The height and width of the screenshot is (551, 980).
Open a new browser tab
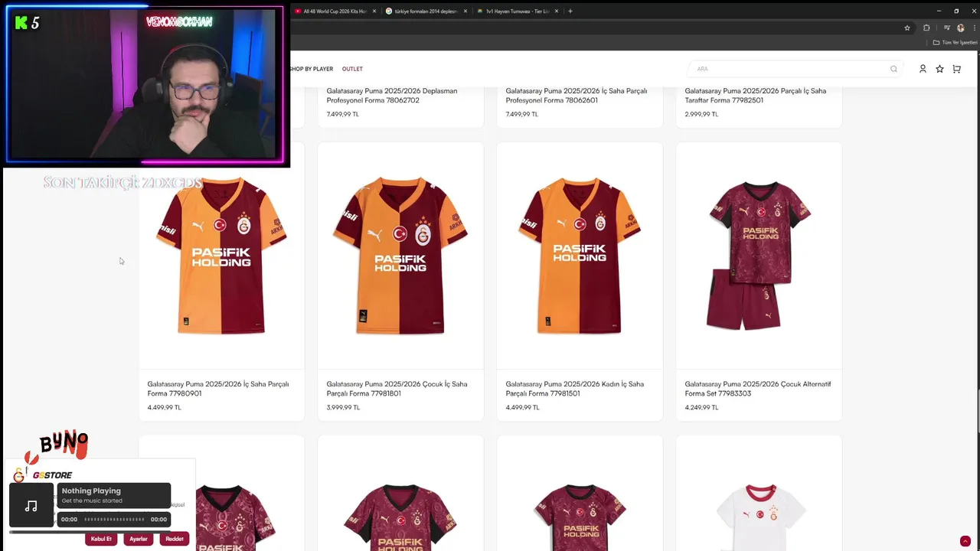click(570, 11)
